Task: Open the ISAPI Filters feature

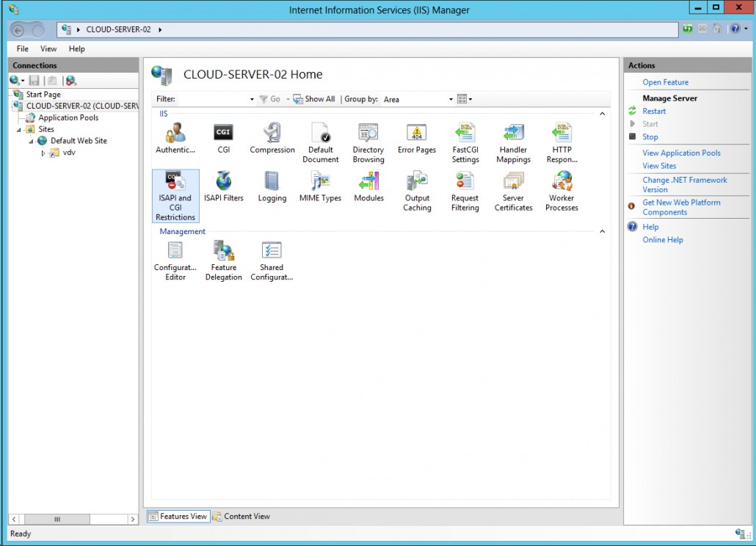Action: [223, 186]
